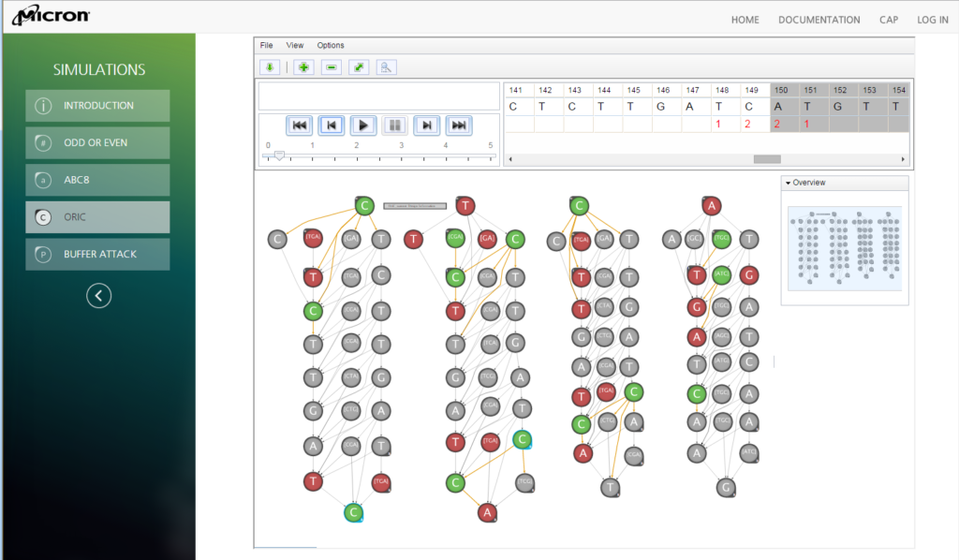Click the simulation speed slider handle
This screenshot has width=959, height=560.
[279, 155]
